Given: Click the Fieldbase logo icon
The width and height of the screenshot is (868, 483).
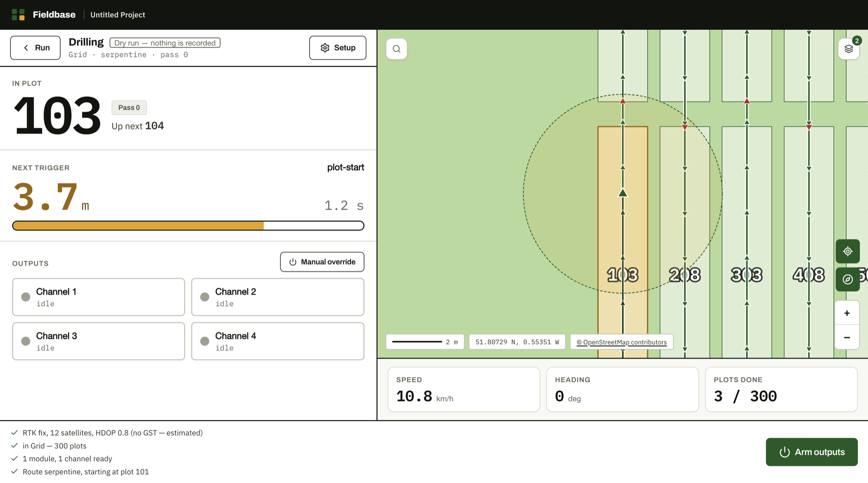Looking at the screenshot, I should [x=18, y=15].
